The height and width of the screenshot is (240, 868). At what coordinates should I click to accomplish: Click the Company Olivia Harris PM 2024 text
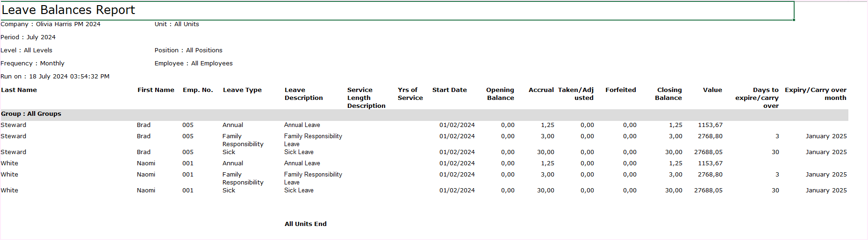50,24
